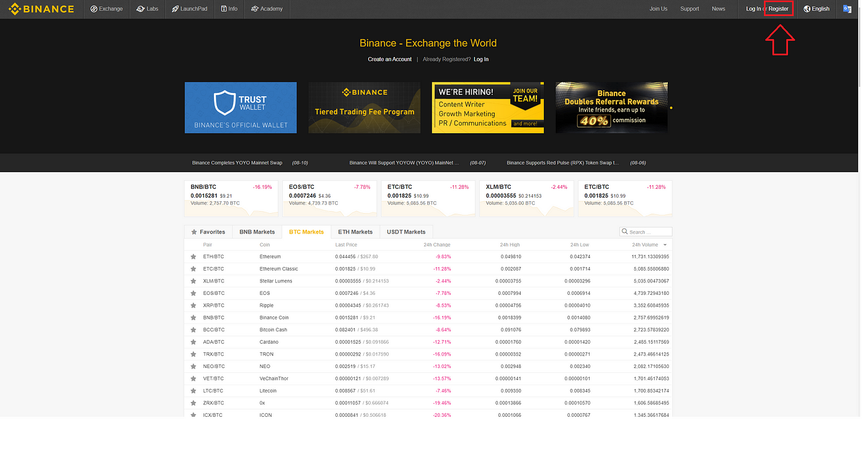Open the Trust Wallet banner
The width and height of the screenshot is (868, 467).
(241, 108)
